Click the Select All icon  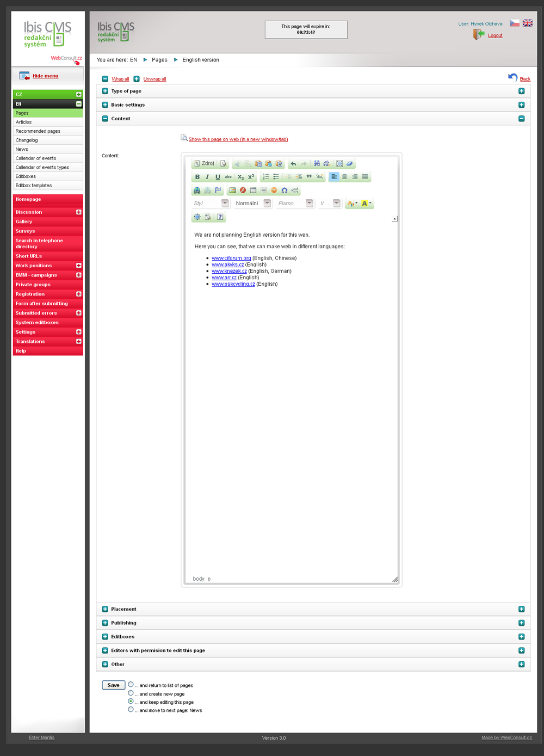[339, 163]
